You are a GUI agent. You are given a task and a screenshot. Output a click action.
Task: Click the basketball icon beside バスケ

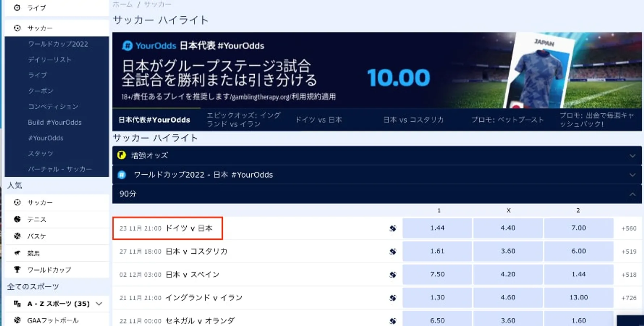click(x=17, y=236)
